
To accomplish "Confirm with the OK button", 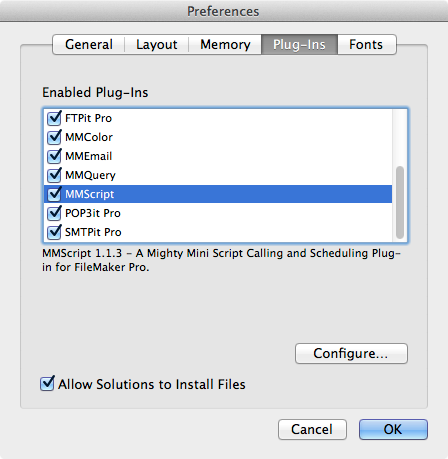I will [x=393, y=429].
